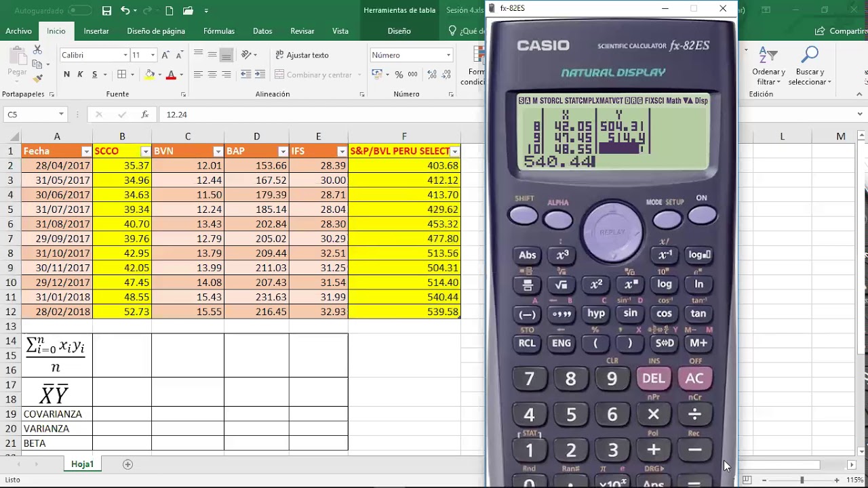The image size is (868, 488).
Task: Add a new sheet with plus icon
Action: (x=127, y=464)
